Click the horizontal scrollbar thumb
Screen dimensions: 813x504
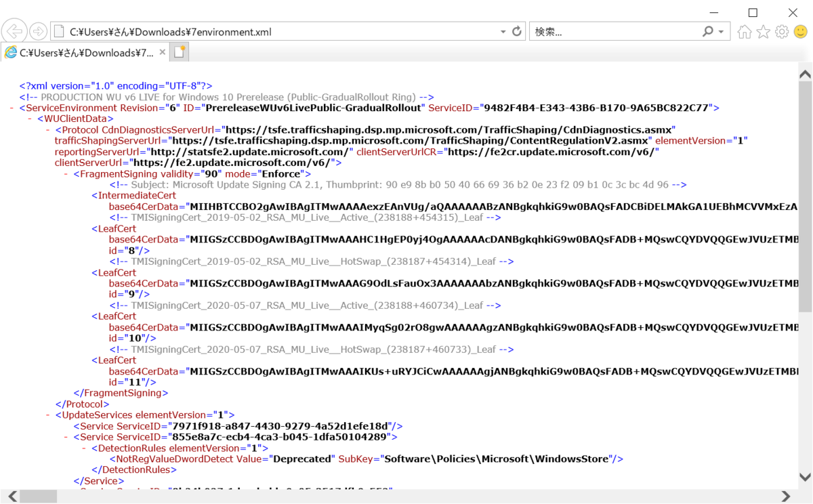(38, 497)
